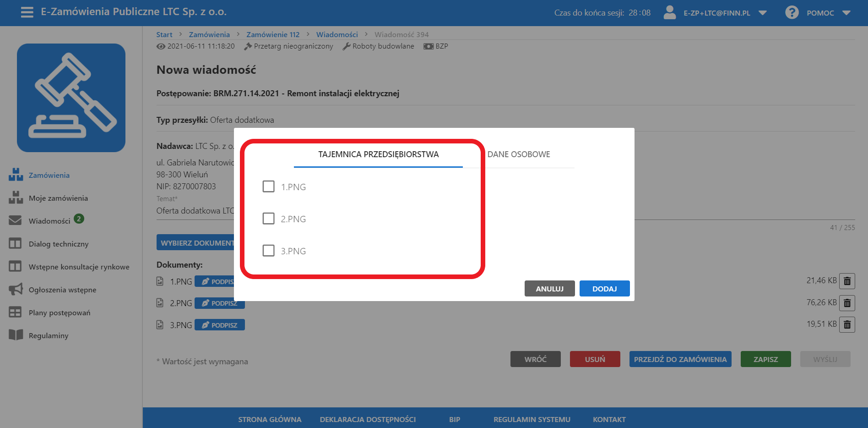Click the Wybierz dokument button
868x428 pixels.
pos(195,242)
